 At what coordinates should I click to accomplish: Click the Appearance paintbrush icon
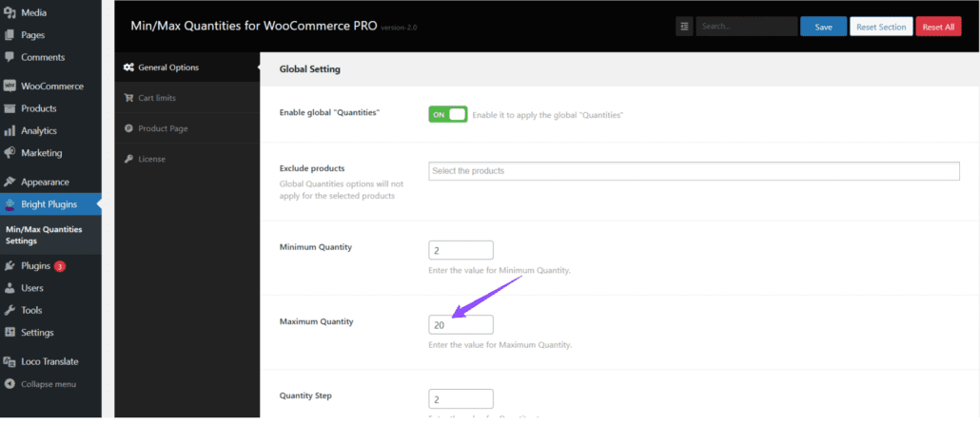(x=10, y=182)
